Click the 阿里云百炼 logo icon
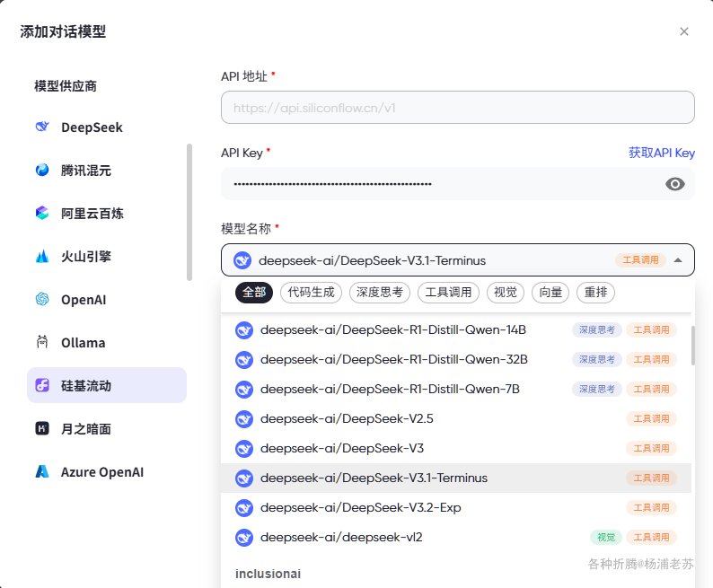This screenshot has width=713, height=588. [x=42, y=213]
